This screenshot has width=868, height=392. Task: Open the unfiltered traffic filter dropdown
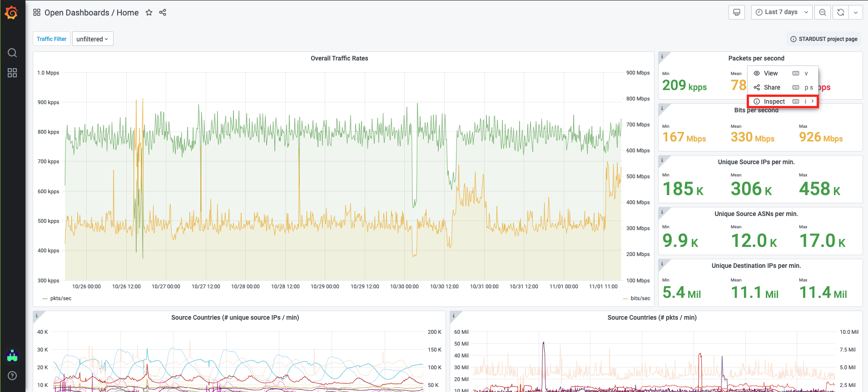(x=93, y=39)
